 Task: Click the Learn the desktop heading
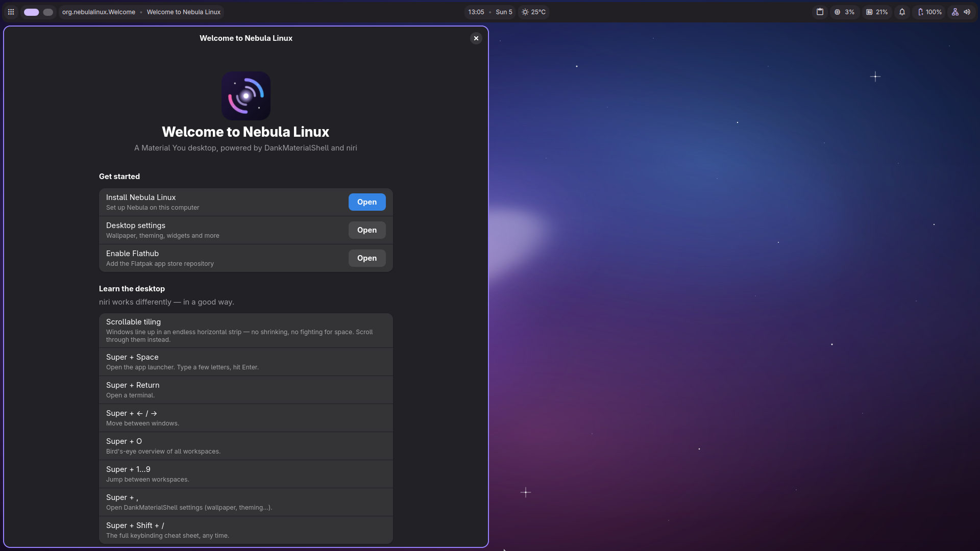132,289
